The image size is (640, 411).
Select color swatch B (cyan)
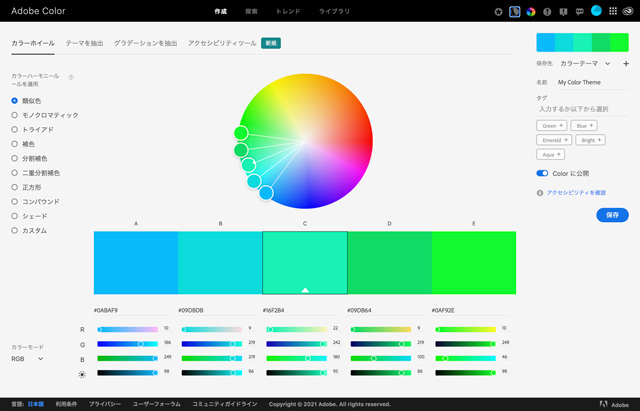click(x=220, y=263)
